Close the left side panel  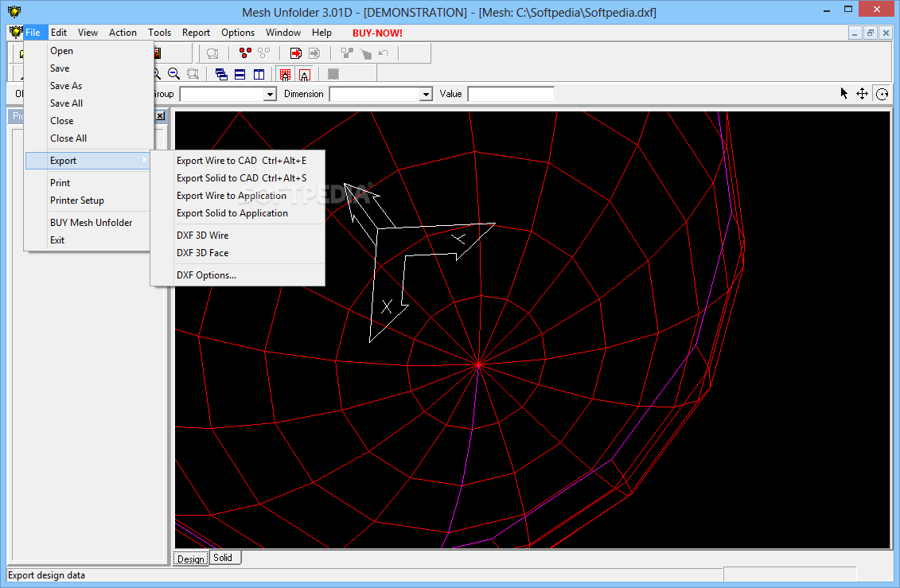[161, 116]
